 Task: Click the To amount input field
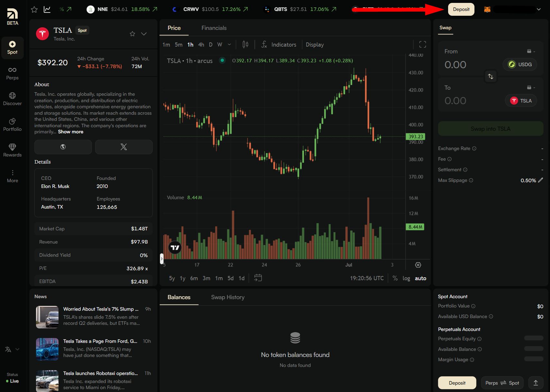(455, 101)
